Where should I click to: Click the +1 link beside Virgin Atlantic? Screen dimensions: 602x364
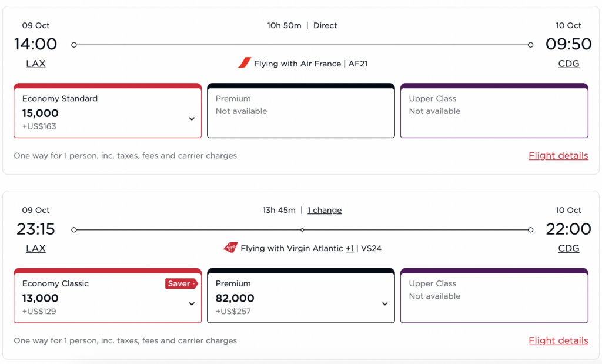click(x=350, y=248)
